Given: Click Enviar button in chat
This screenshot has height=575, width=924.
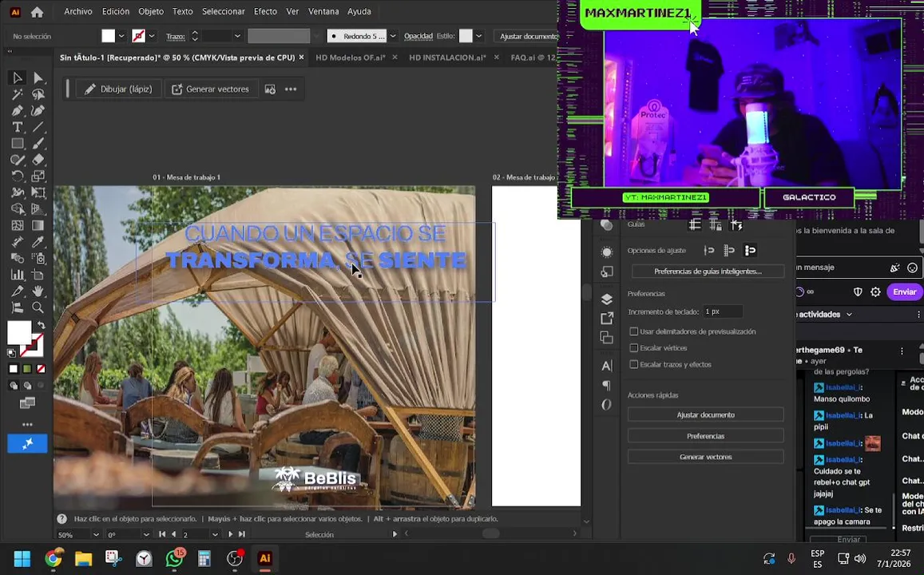Looking at the screenshot, I should [904, 292].
